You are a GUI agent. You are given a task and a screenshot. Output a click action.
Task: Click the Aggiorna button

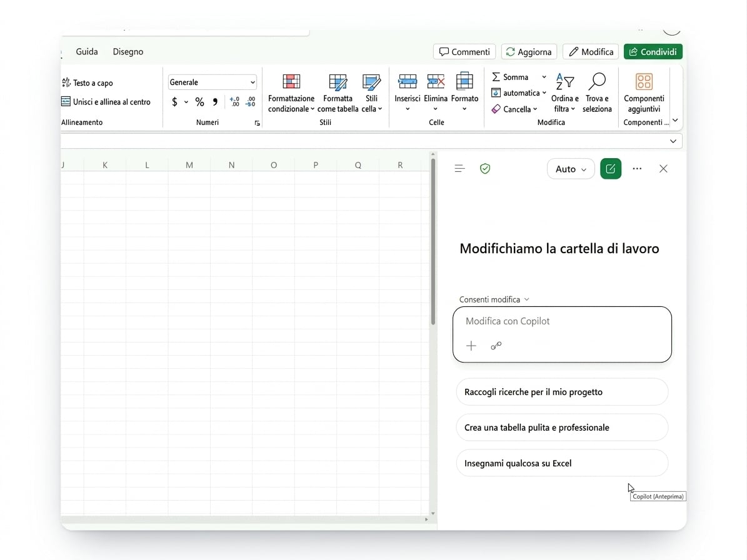click(529, 51)
